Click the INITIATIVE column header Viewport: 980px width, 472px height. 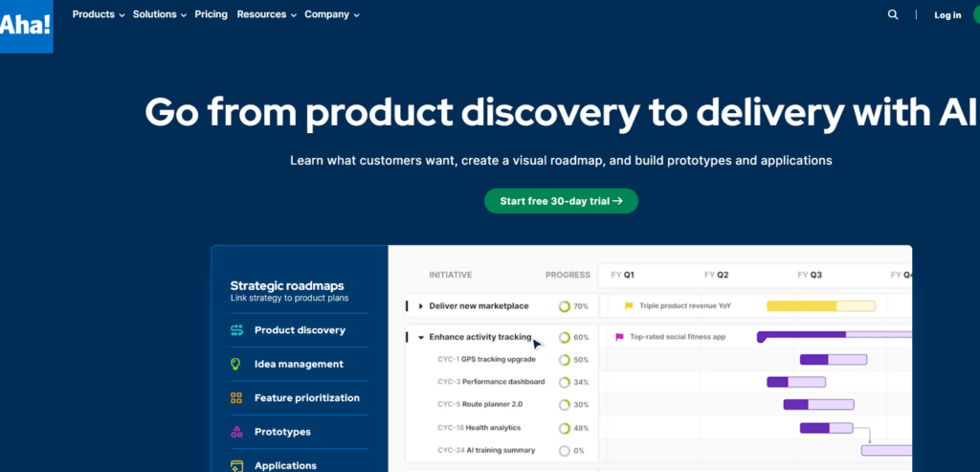point(451,275)
